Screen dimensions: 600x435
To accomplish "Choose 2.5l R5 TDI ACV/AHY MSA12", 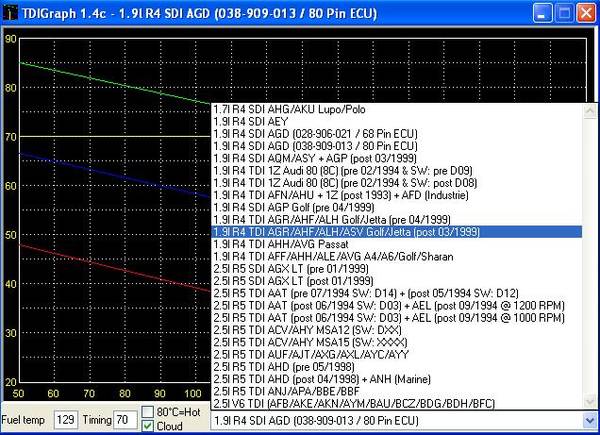I will [x=396, y=330].
